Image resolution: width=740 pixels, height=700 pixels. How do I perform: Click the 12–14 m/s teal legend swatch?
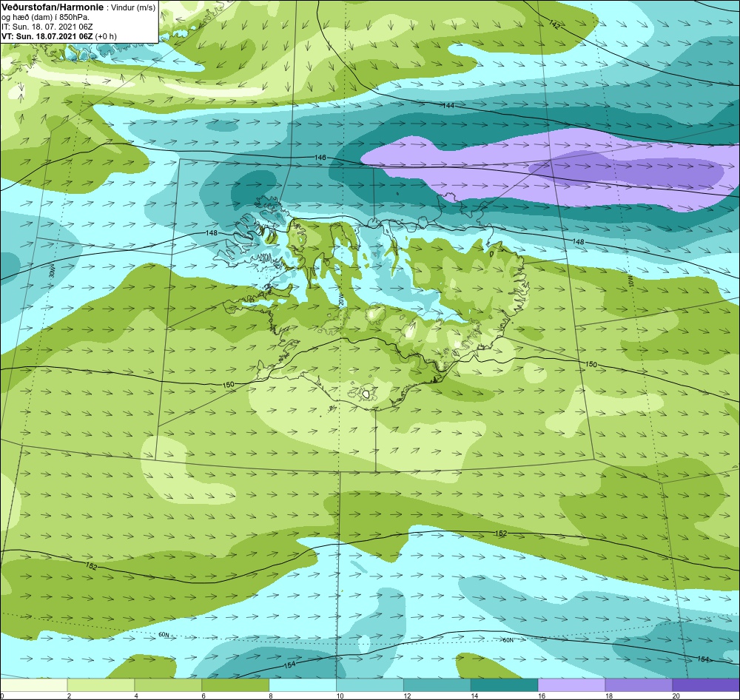coord(437,684)
